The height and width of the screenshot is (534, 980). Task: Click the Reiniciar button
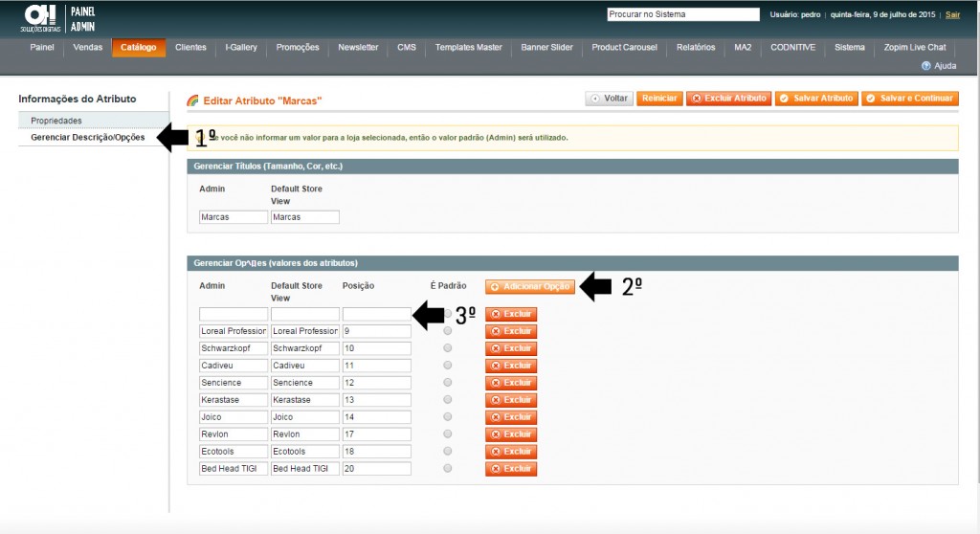(659, 99)
